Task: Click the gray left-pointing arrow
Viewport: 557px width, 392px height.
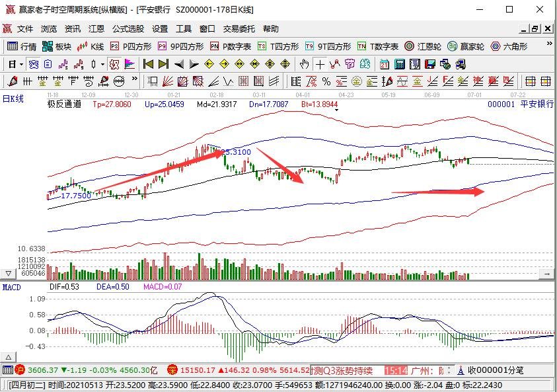Action: [x=178, y=64]
